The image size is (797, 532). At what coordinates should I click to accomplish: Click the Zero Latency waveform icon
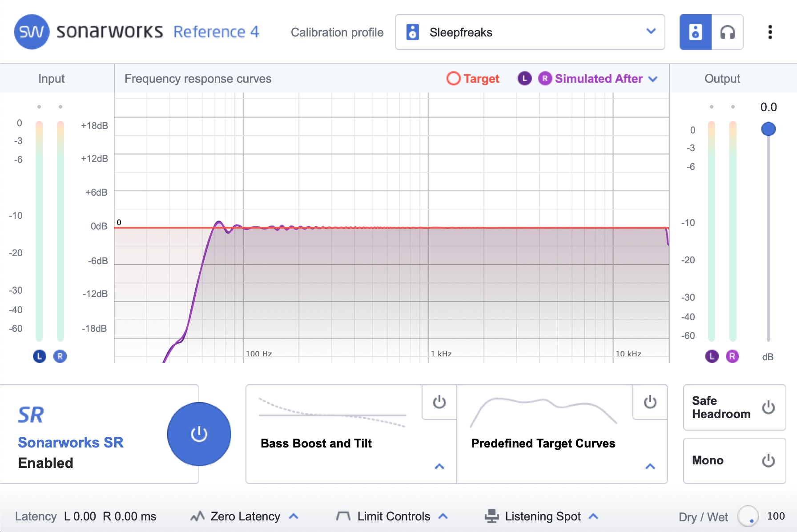coord(197,516)
